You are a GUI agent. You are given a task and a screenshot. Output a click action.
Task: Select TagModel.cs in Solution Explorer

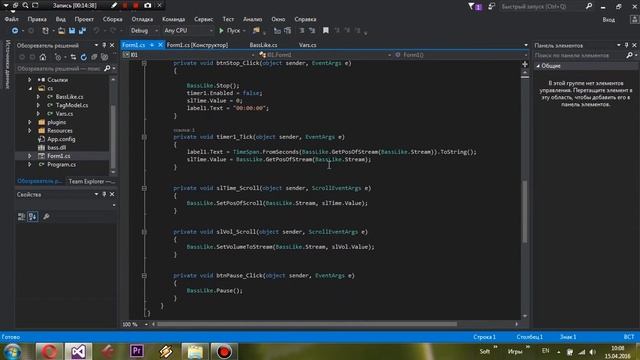coord(71,105)
